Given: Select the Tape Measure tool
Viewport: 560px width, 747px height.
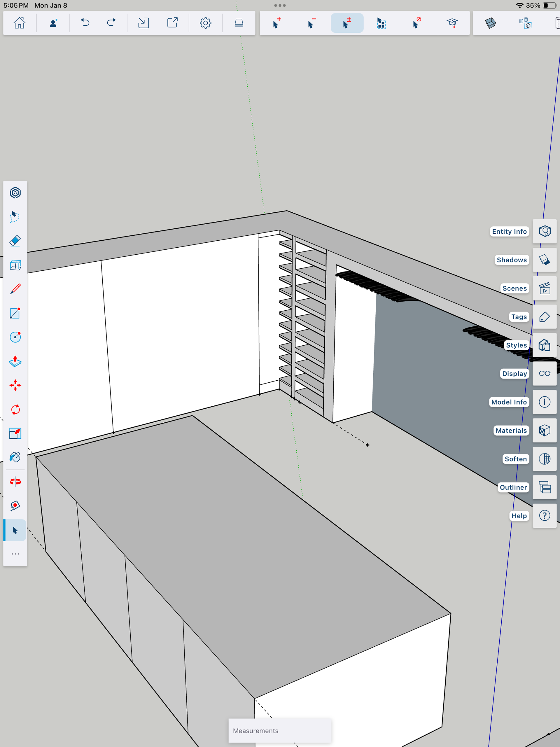Looking at the screenshot, I should (x=15, y=506).
